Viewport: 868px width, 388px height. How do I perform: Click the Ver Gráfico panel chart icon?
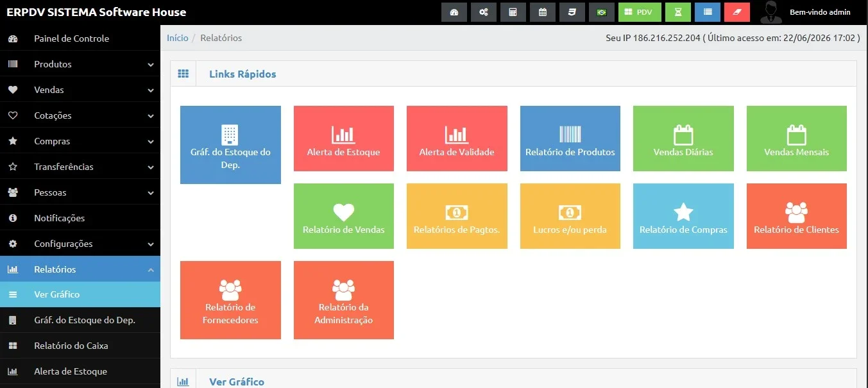pos(183,382)
